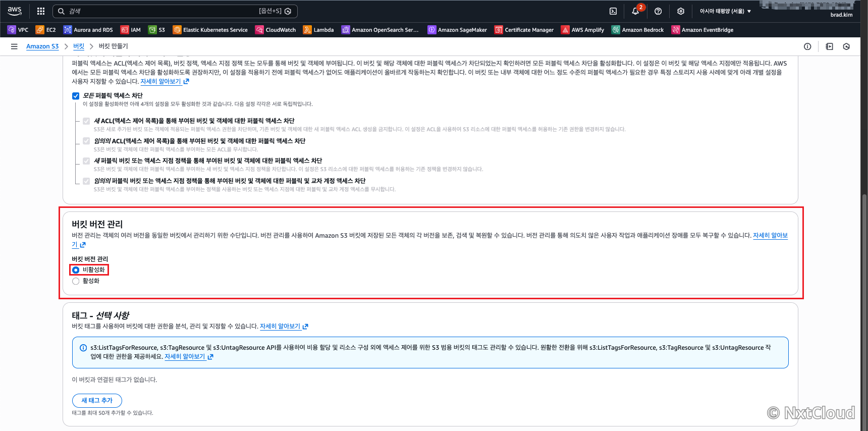Click the 태그 - 선택 사항 heading

tap(100, 315)
